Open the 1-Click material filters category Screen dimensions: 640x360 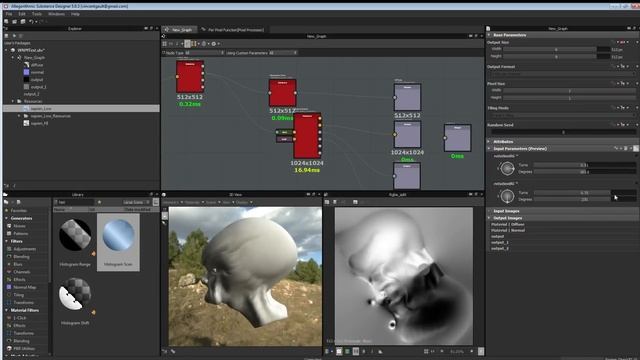pyautogui.click(x=20, y=318)
